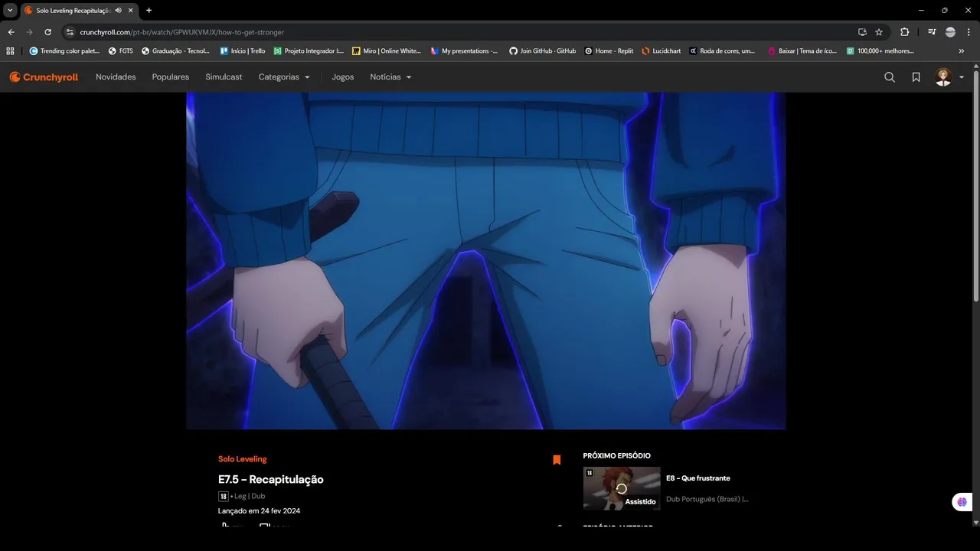Open the Graduação - Tecnol... bookmark
Image resolution: width=980 pixels, height=551 pixels.
[176, 51]
